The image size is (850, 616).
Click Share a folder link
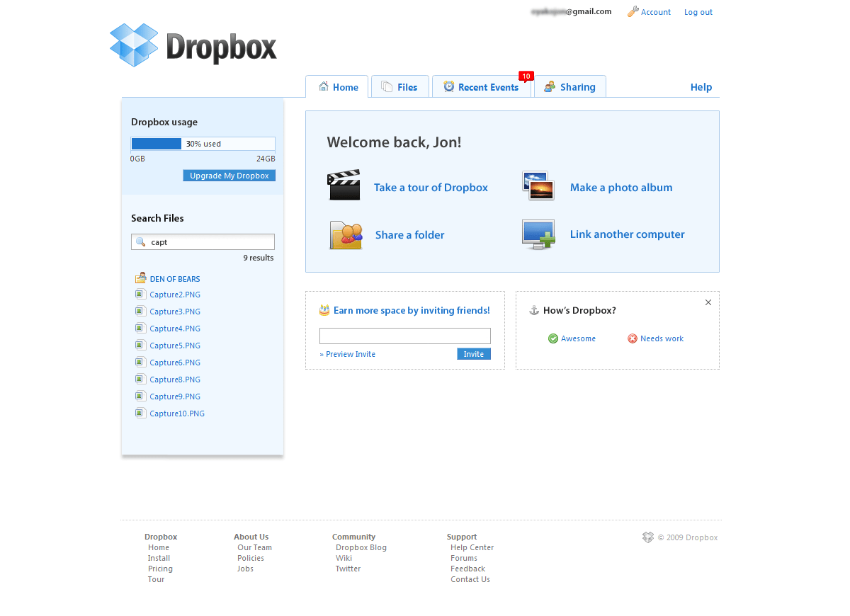410,235
